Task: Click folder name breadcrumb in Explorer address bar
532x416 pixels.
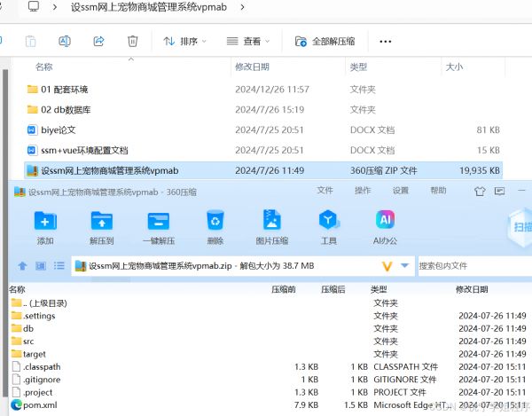Action: point(149,7)
